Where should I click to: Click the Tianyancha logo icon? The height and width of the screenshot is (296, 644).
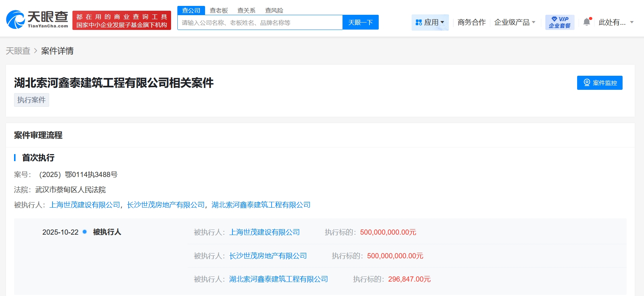pos(16,20)
